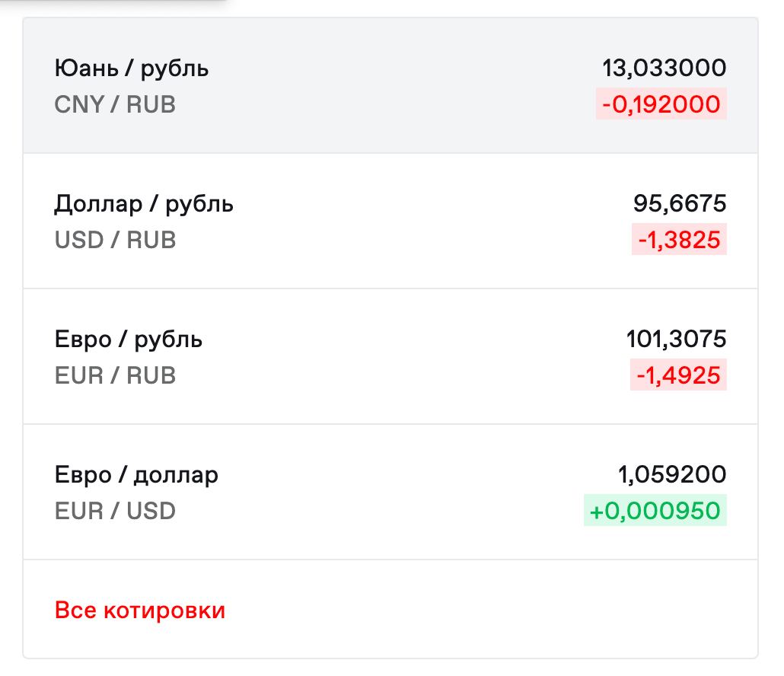This screenshot has width=784, height=676.
Task: Click the Юань / рубль pair title
Action: [132, 69]
